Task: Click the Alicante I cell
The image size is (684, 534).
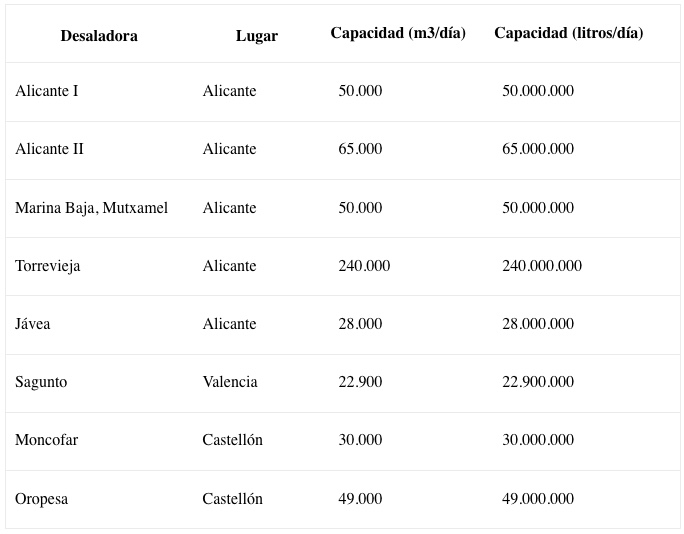Action: click(47, 91)
